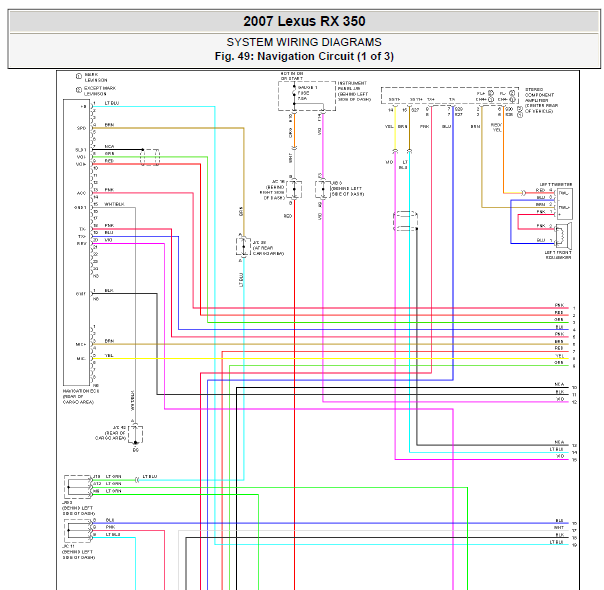
Task: Click the VIO label at ECU pin 20
Action: click(x=108, y=240)
